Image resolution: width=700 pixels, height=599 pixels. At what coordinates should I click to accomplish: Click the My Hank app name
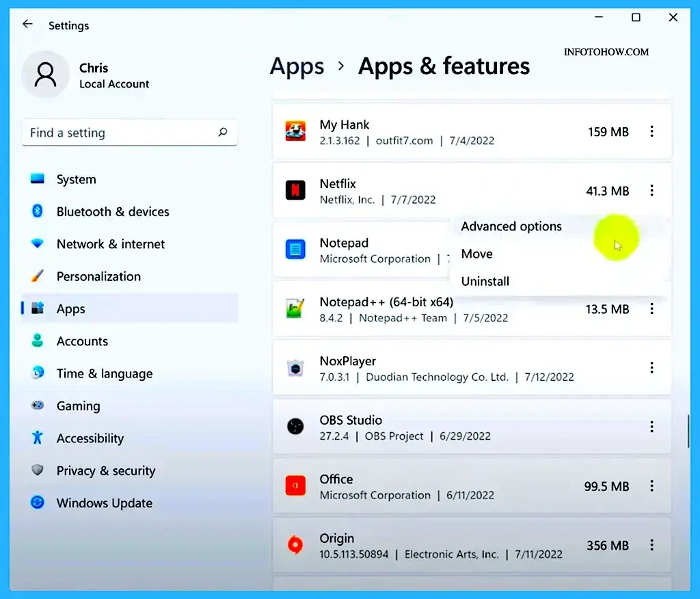coord(345,124)
